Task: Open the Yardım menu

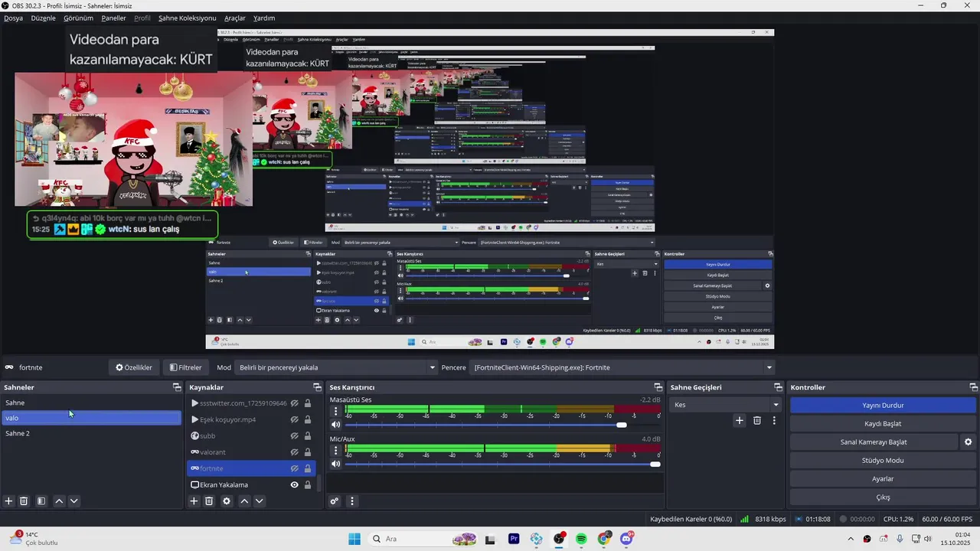Action: click(264, 18)
